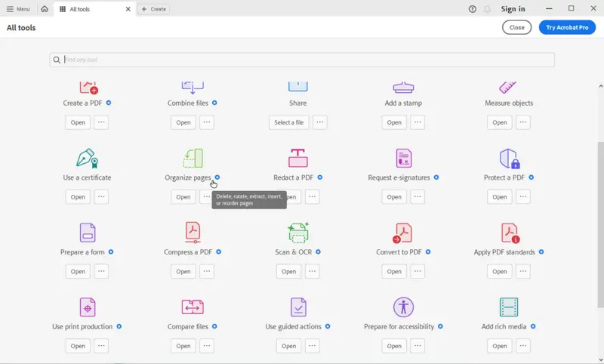Click the Create new tab button
The image size is (604, 364).
(153, 9)
